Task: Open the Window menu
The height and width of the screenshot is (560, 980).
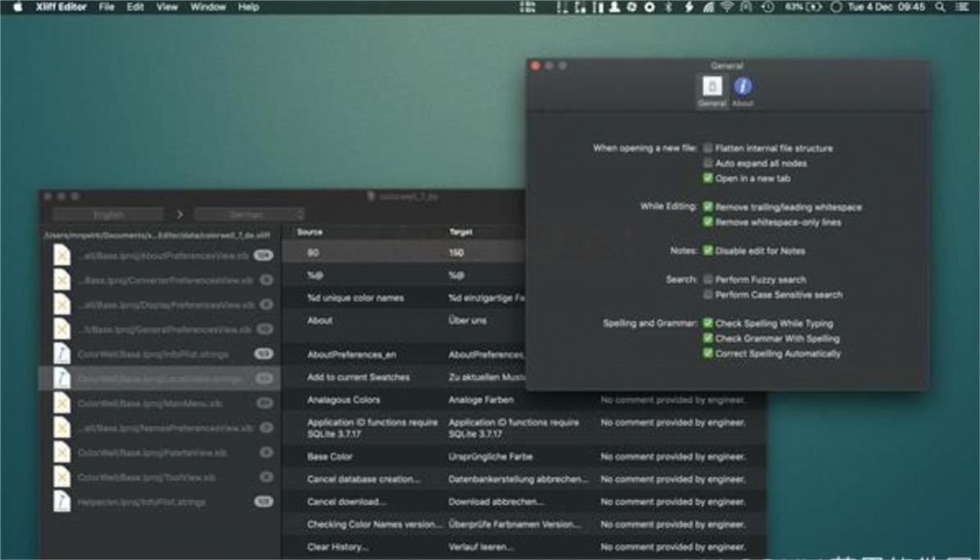Action: (208, 7)
